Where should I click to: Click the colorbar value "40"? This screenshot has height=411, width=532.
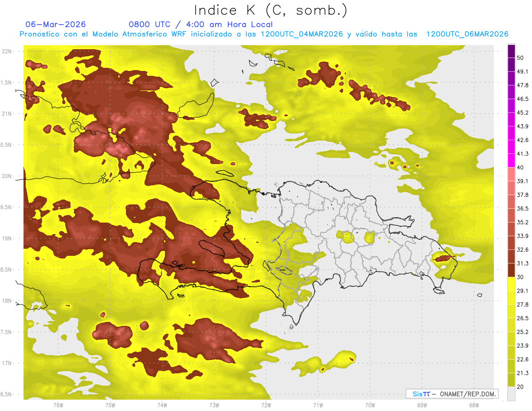tap(520, 168)
